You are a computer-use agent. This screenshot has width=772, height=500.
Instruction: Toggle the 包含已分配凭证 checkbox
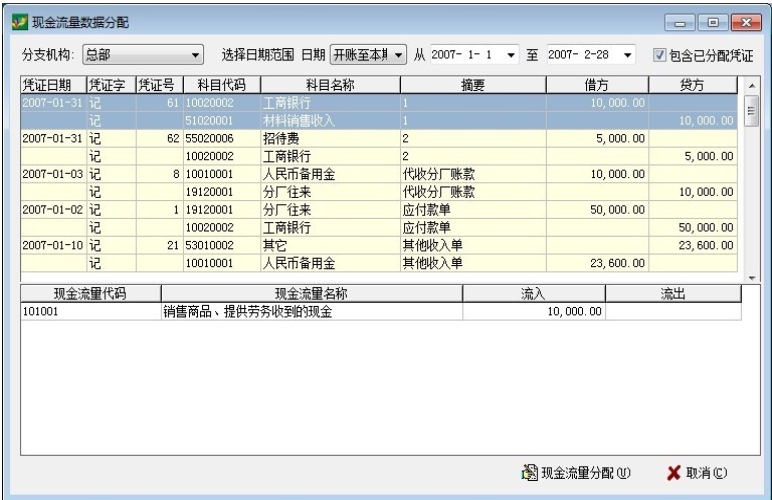(660, 54)
